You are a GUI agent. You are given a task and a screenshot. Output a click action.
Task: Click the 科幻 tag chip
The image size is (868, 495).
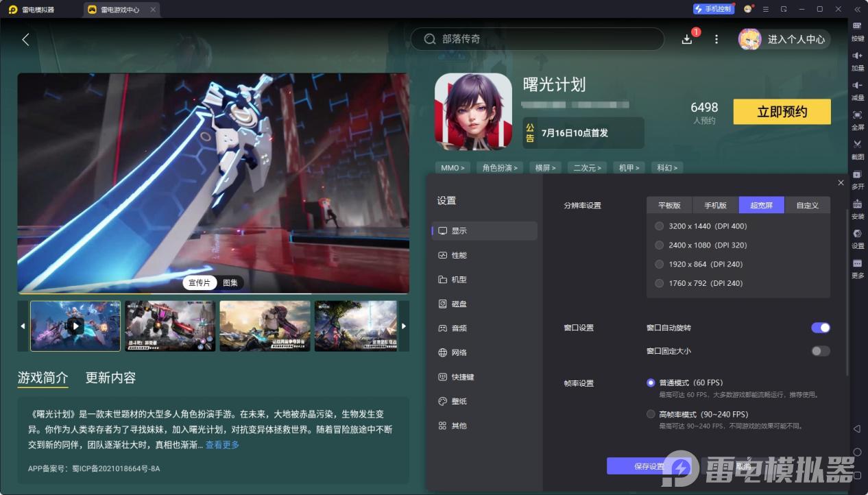click(666, 168)
